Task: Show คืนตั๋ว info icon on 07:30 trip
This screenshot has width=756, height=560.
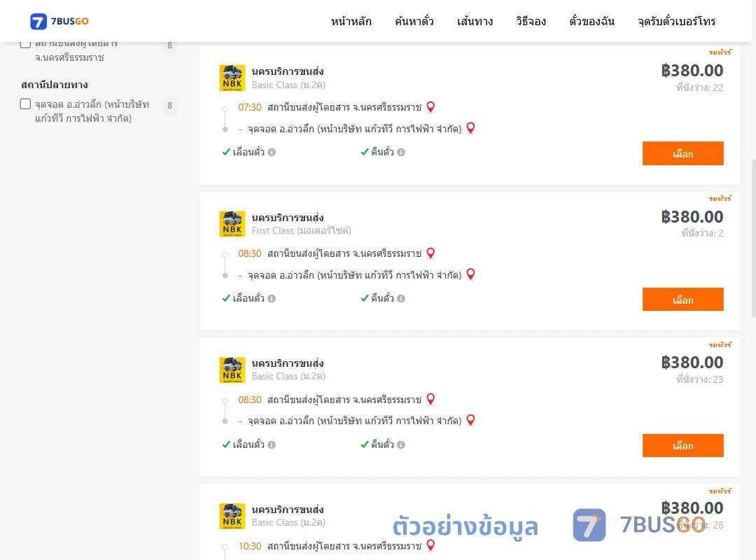Action: [x=401, y=153]
